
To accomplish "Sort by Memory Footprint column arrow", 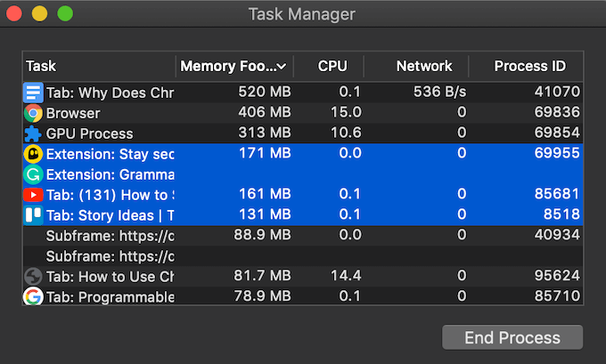I will pos(282,67).
